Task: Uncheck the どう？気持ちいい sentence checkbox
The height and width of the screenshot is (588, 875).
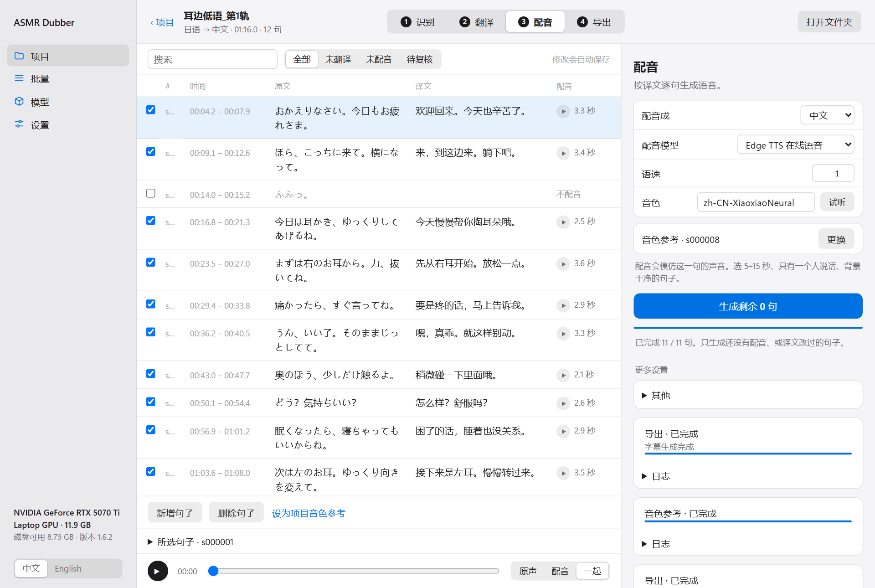Action: (151, 402)
